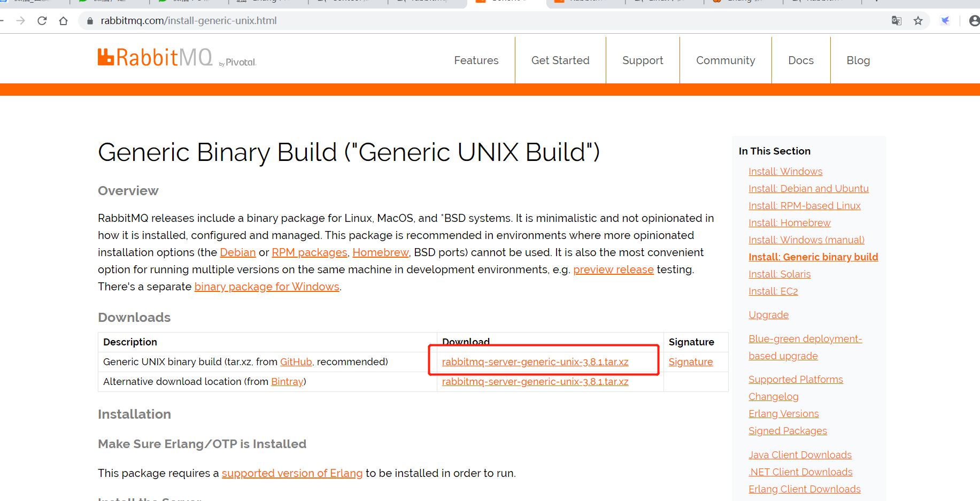Open the Signature link in table

(691, 362)
